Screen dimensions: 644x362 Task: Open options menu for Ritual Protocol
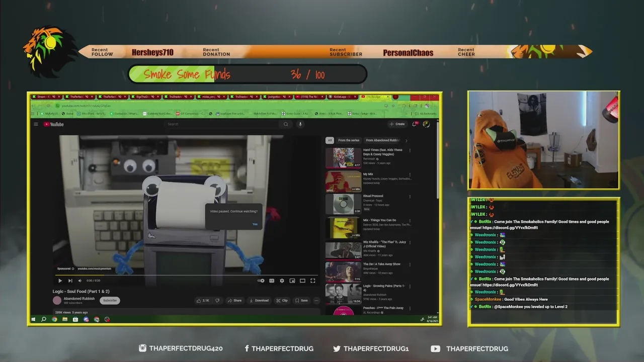(410, 197)
